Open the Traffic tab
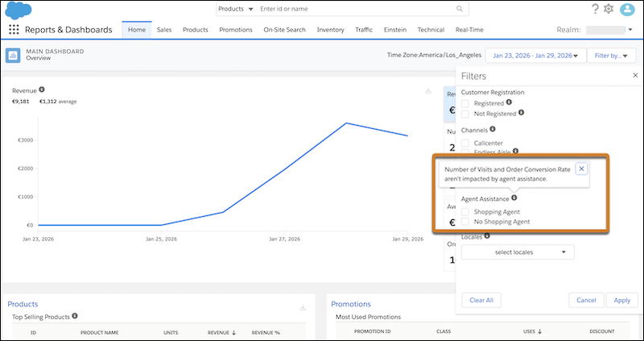The height and width of the screenshot is (341, 644). click(364, 30)
